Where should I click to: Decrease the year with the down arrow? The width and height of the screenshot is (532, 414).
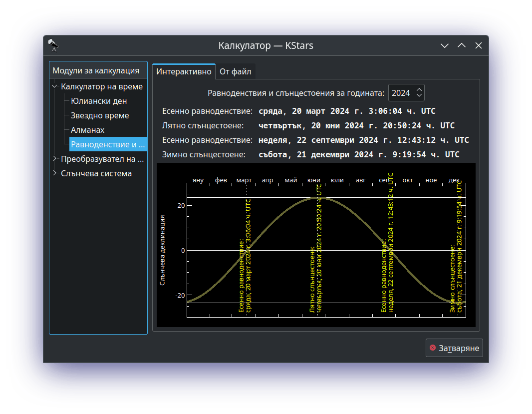(419, 96)
